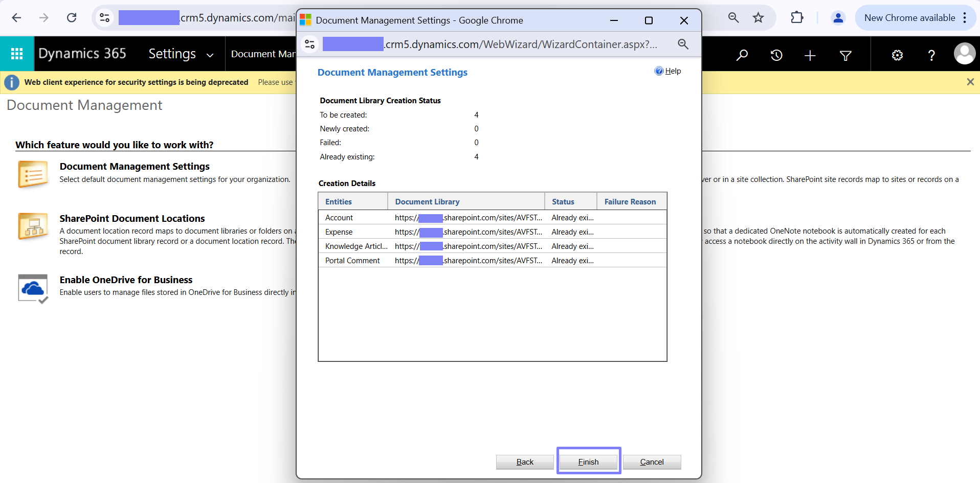
Task: Minimize the Document Management Settings popup window
Action: 614,20
